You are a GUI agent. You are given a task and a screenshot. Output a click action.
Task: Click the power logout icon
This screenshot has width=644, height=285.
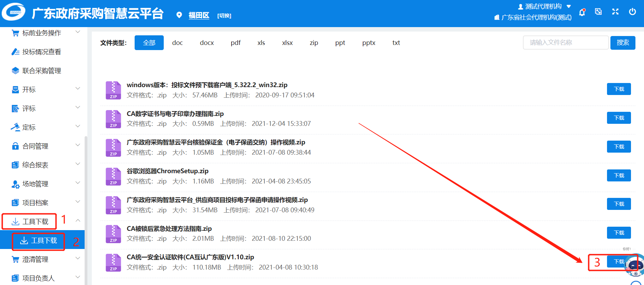(x=632, y=12)
